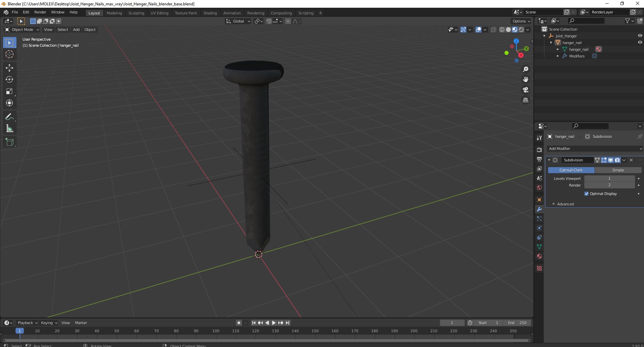Toggle camera view icon
The image size is (644, 347).
(x=525, y=90)
